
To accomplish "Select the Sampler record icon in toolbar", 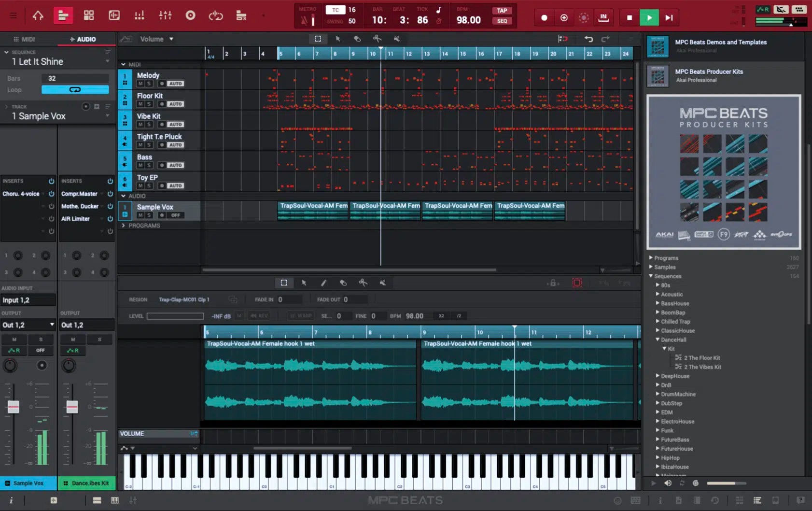I will pos(190,15).
